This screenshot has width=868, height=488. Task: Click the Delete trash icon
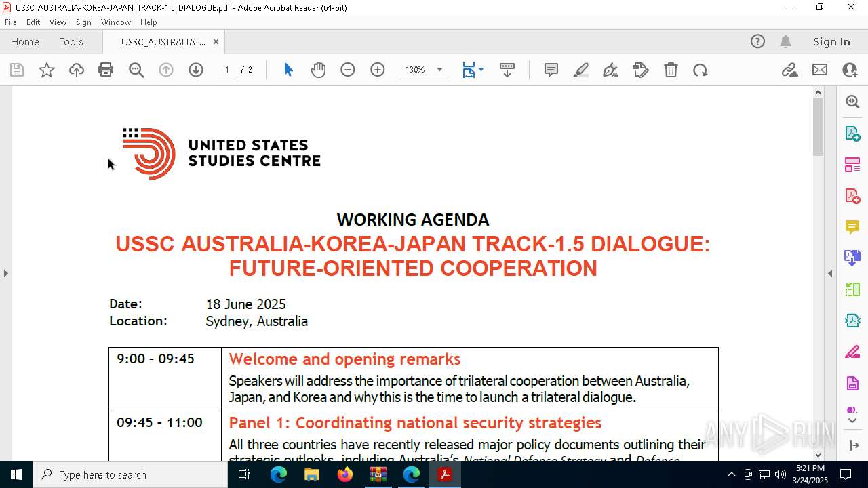(x=671, y=70)
